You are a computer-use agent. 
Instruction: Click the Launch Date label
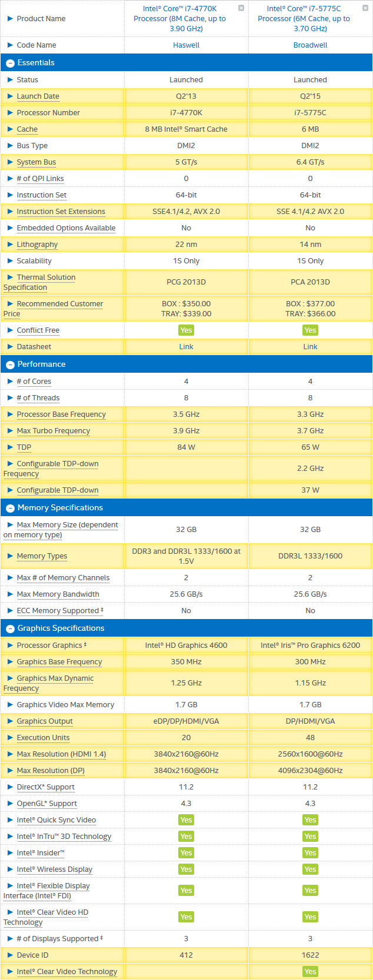[38, 96]
